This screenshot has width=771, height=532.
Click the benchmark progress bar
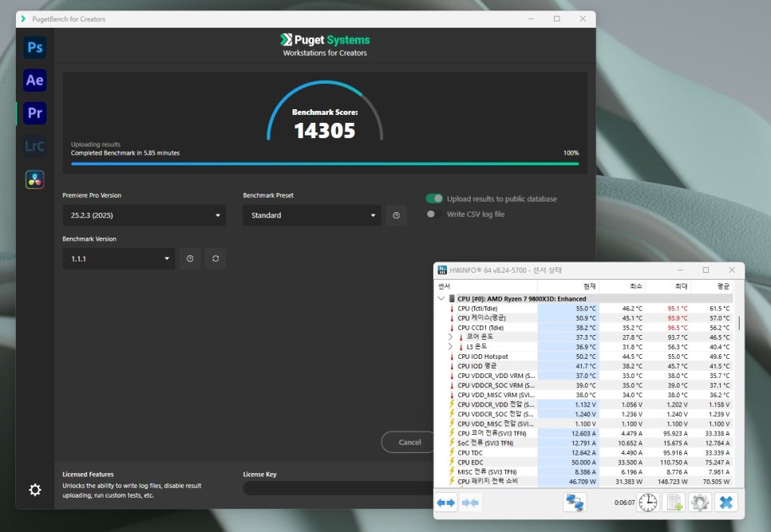[x=325, y=164]
